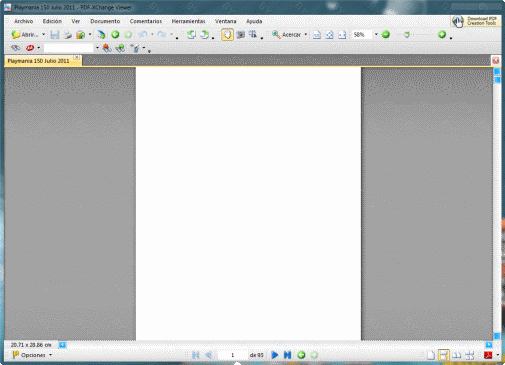
Task: Click the red PDF icon in status bar
Action: click(x=488, y=355)
